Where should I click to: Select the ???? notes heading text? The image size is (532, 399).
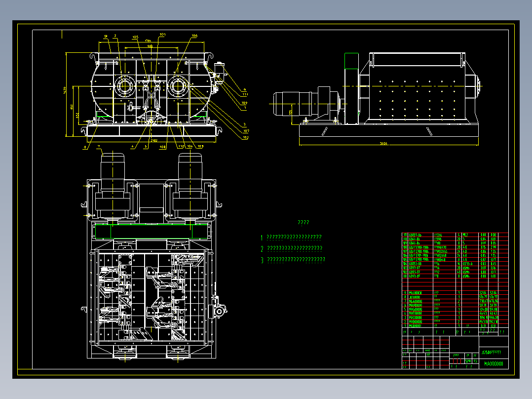pyautogui.click(x=304, y=222)
